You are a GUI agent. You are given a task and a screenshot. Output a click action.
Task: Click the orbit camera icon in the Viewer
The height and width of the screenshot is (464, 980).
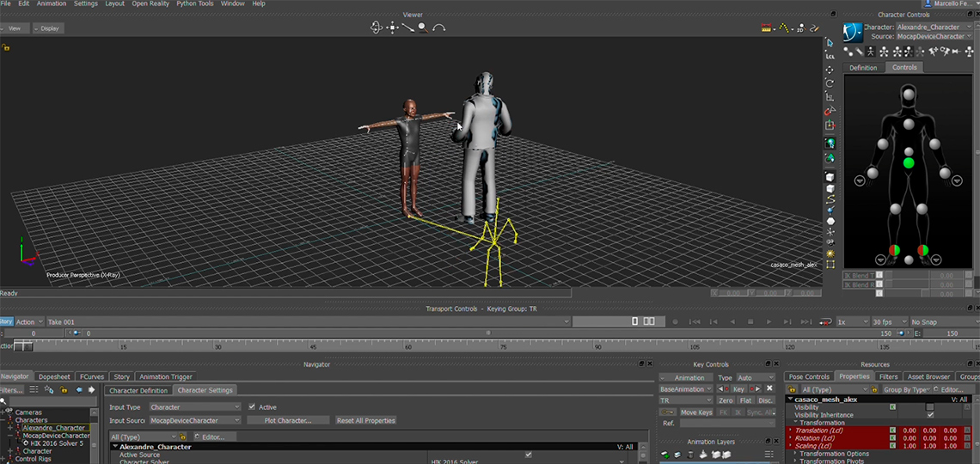tap(377, 27)
